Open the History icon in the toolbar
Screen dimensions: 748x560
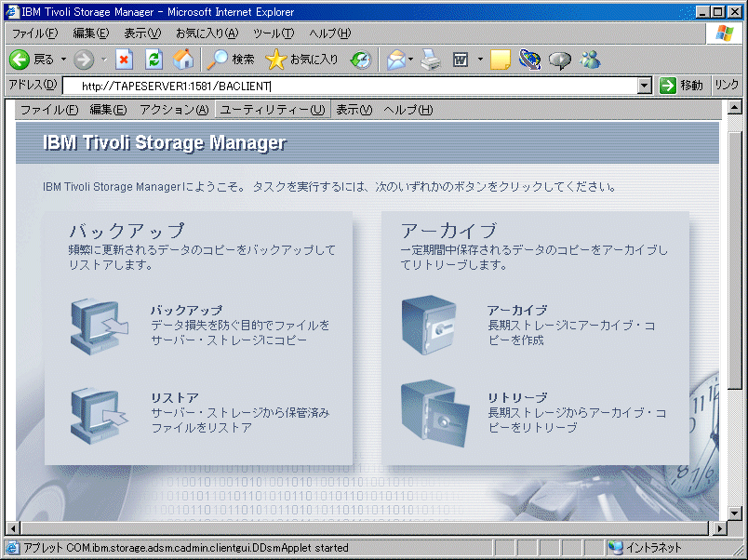(360, 60)
